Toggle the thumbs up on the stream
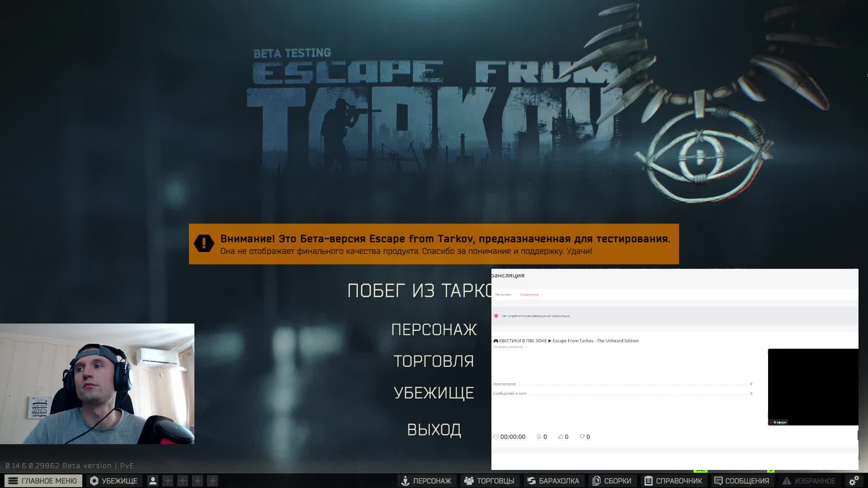 pyautogui.click(x=561, y=436)
